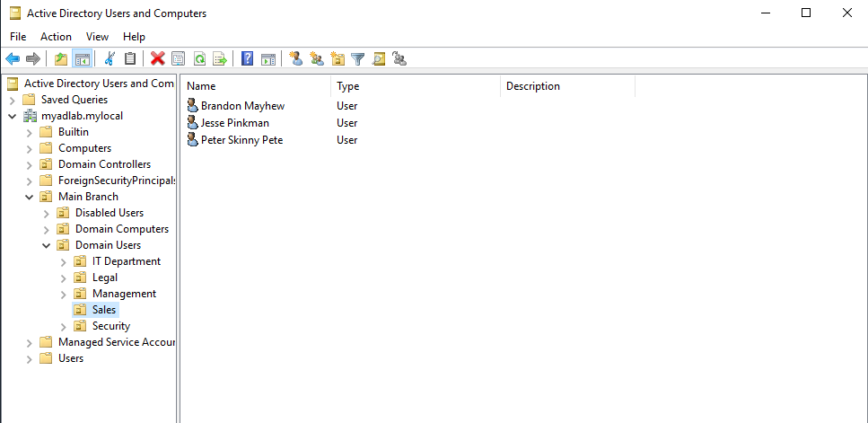The width and height of the screenshot is (868, 423).
Task: Create a new user with toolbar icon
Action: click(x=295, y=59)
